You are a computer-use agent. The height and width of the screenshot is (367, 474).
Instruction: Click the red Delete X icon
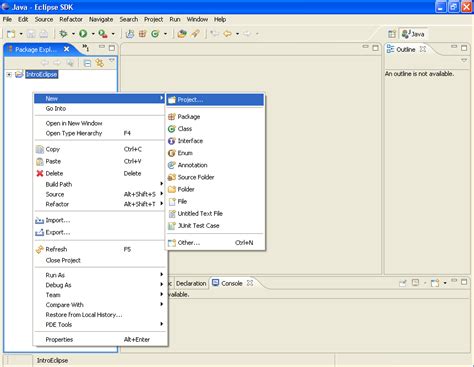click(40, 173)
